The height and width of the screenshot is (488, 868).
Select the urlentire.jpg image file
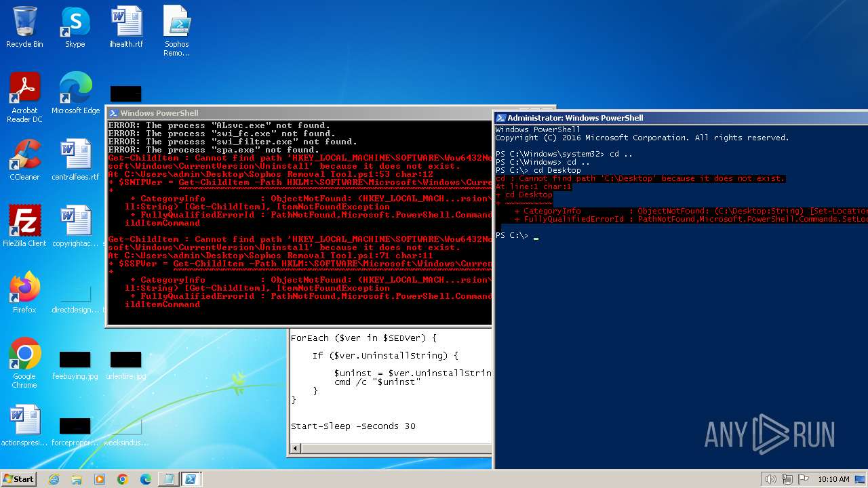(126, 366)
